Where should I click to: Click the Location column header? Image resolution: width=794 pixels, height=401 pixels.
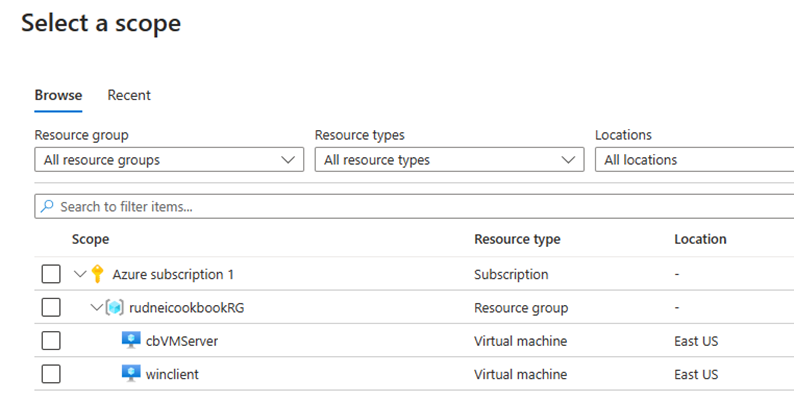pos(700,240)
